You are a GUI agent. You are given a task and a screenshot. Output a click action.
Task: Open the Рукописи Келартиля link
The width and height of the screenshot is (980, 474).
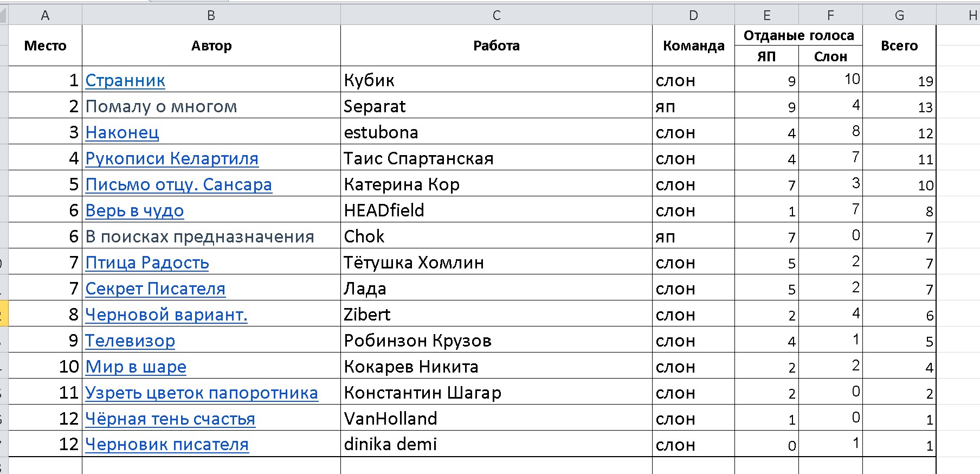pos(172,158)
